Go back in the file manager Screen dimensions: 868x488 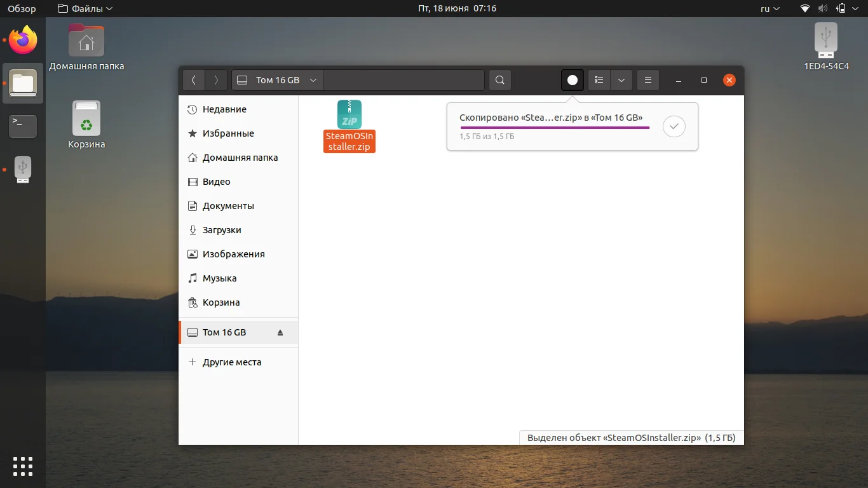pyautogui.click(x=194, y=80)
